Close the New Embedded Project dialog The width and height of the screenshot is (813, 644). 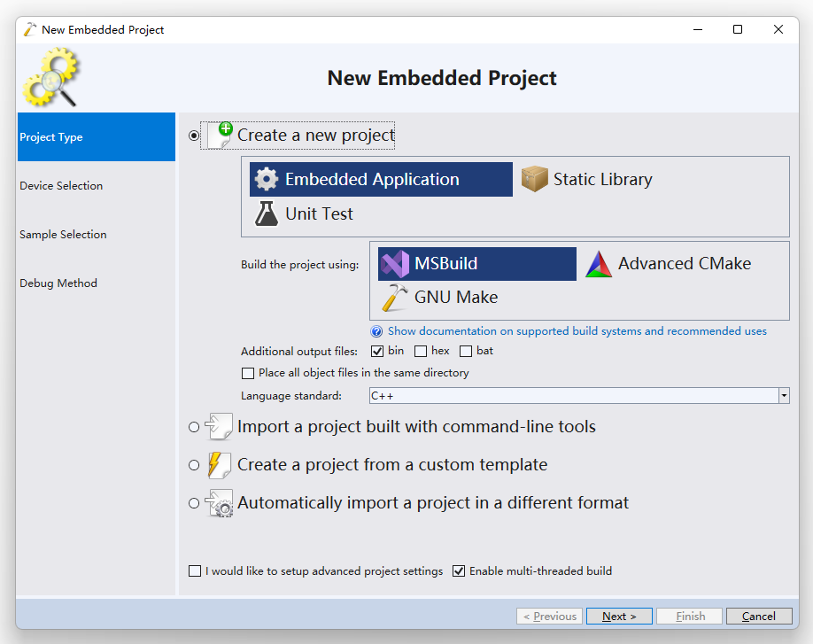778,29
